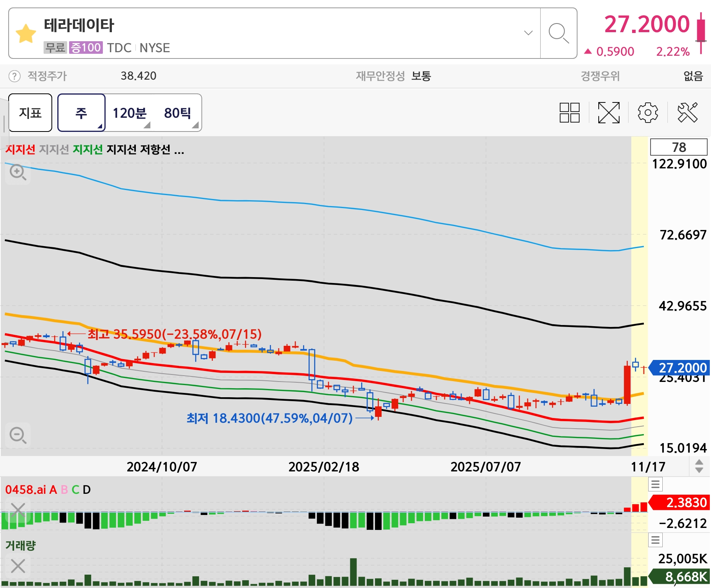Click the red 2.3830 indicator value tag
Image resolution: width=711 pixels, height=588 pixels.
tap(680, 502)
